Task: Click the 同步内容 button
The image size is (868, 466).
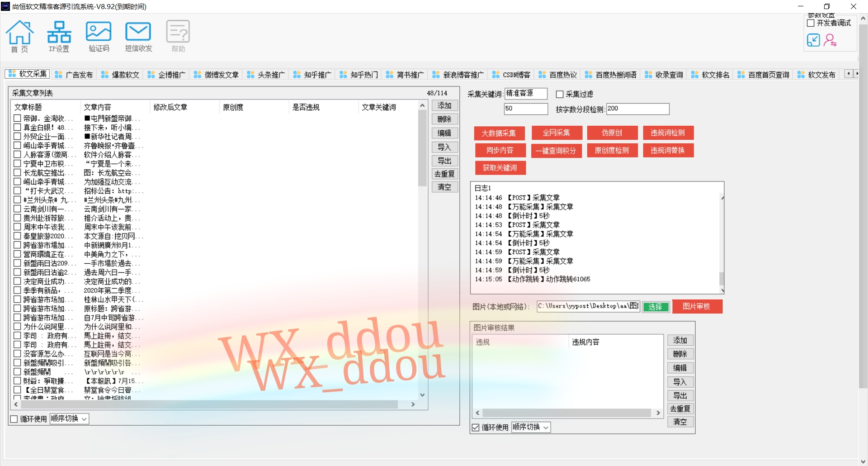Action: coord(500,150)
